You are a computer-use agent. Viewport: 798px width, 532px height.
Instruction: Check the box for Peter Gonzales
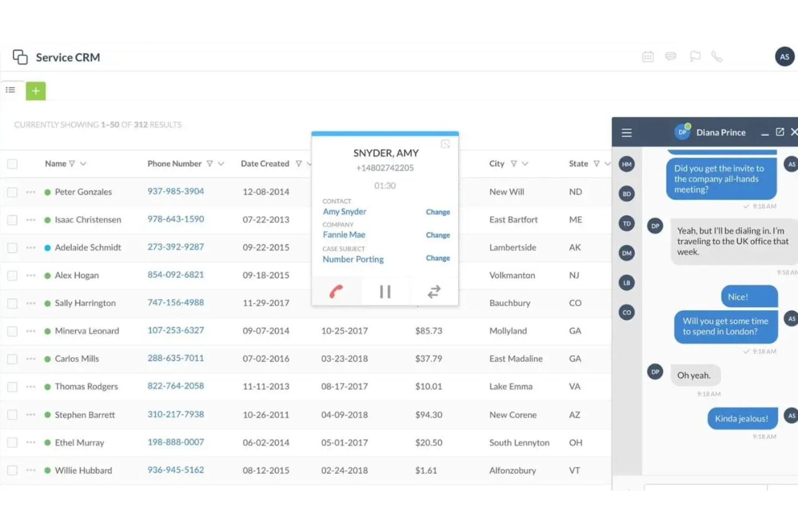coord(12,192)
